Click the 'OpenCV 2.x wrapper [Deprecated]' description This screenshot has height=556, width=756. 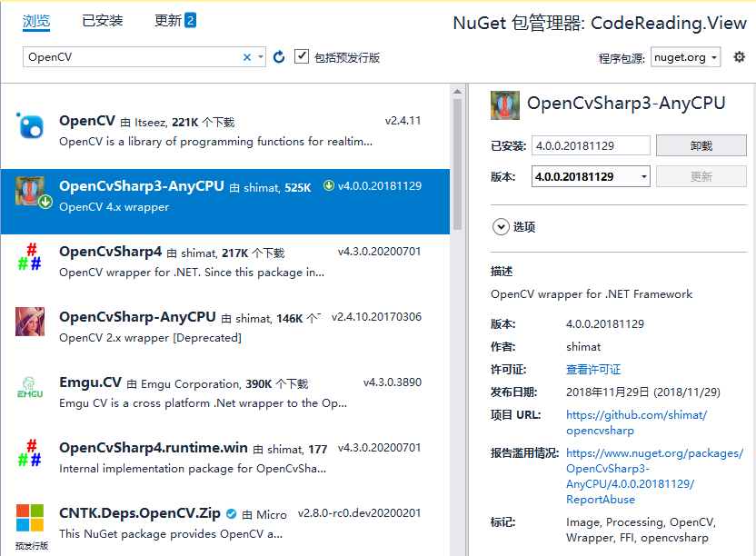tap(151, 338)
